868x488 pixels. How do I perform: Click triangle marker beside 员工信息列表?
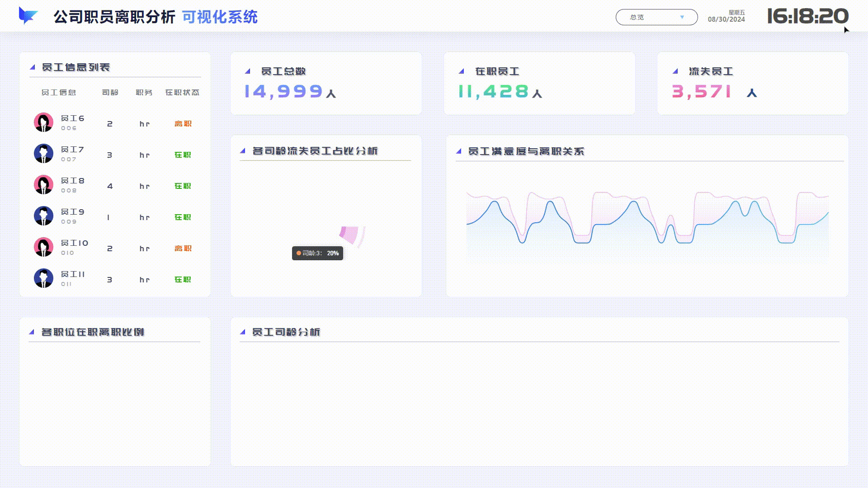(32, 67)
